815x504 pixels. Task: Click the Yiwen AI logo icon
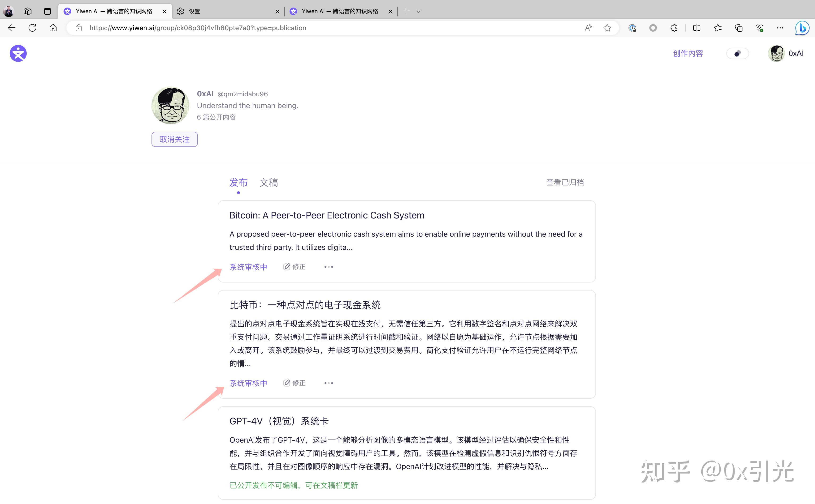(18, 53)
